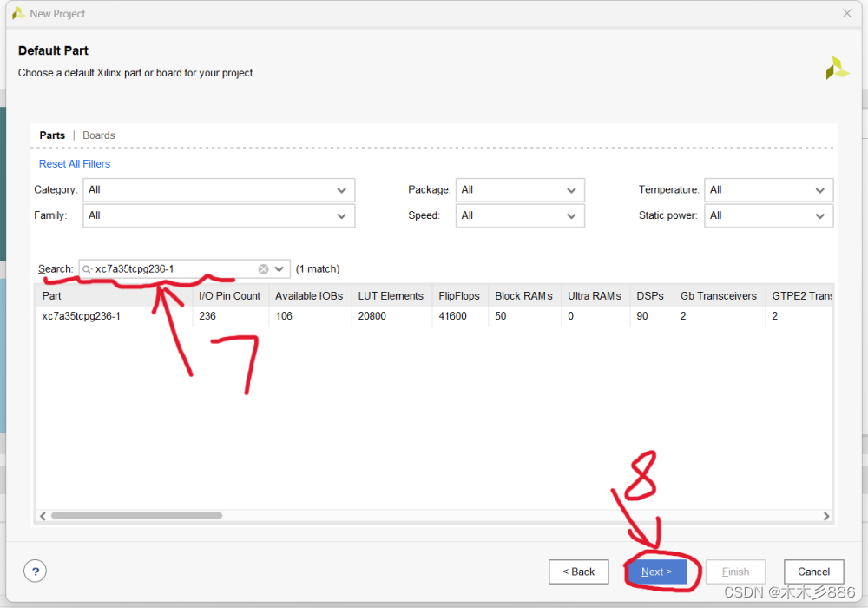This screenshot has height=608, width=868.
Task: Close the New Project dialog
Action: pos(847,13)
